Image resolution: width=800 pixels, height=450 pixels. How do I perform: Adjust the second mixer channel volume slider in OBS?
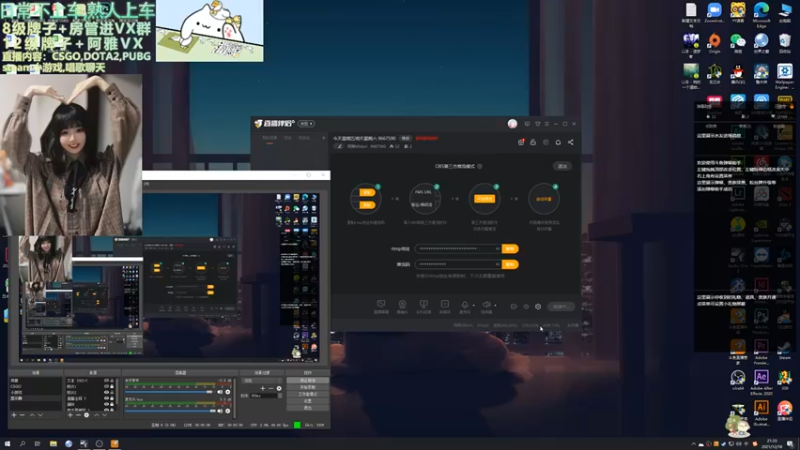click(x=168, y=411)
